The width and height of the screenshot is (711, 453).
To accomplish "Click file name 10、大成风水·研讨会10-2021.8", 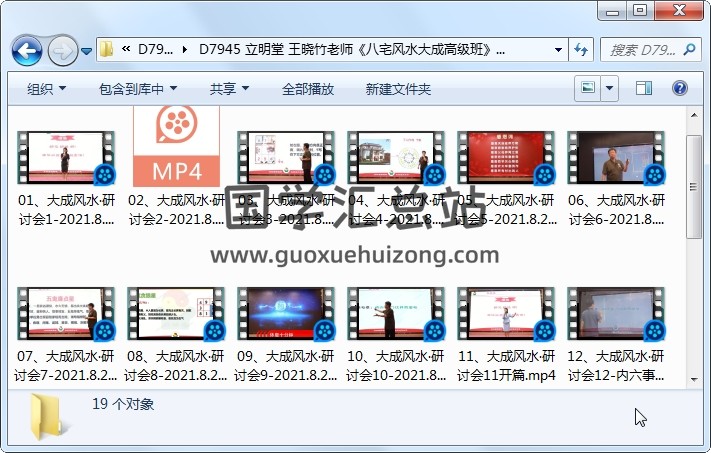I will [396, 365].
